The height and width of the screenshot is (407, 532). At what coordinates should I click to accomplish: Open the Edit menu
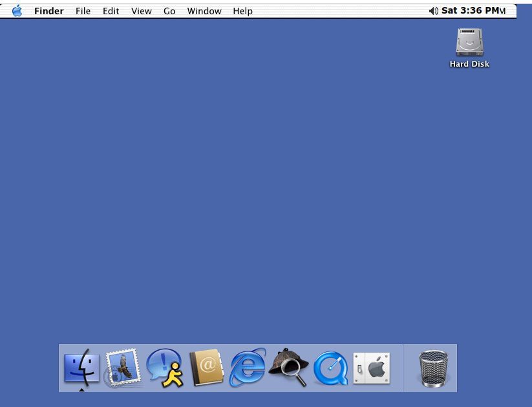pyautogui.click(x=111, y=11)
